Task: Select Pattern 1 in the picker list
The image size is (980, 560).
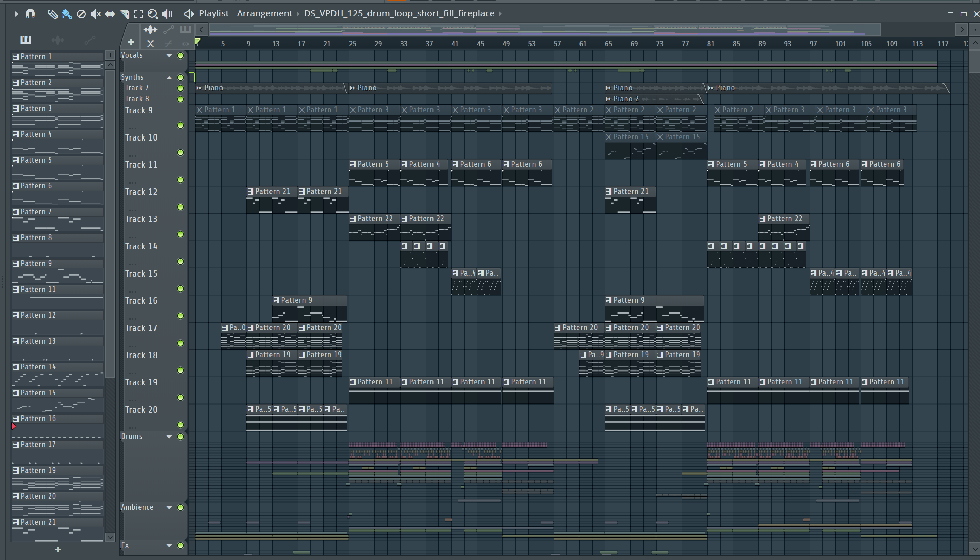Action: pos(58,64)
